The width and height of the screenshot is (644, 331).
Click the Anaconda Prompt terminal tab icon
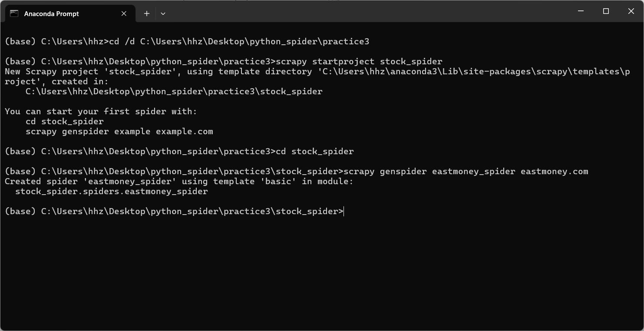(14, 13)
